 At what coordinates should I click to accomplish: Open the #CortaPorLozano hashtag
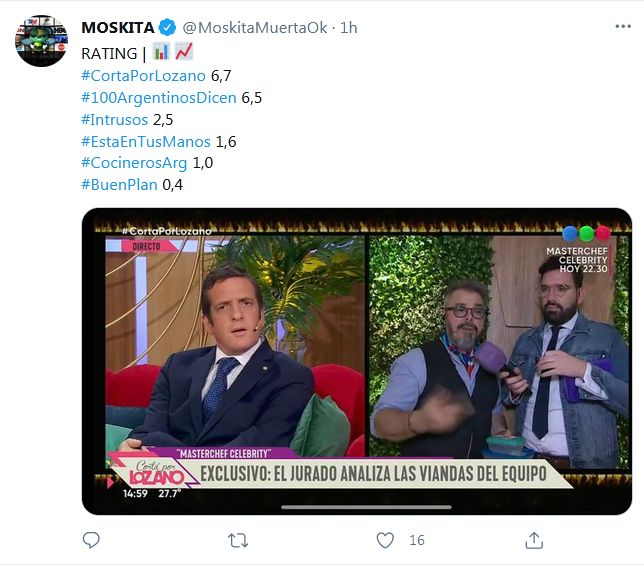click(143, 76)
